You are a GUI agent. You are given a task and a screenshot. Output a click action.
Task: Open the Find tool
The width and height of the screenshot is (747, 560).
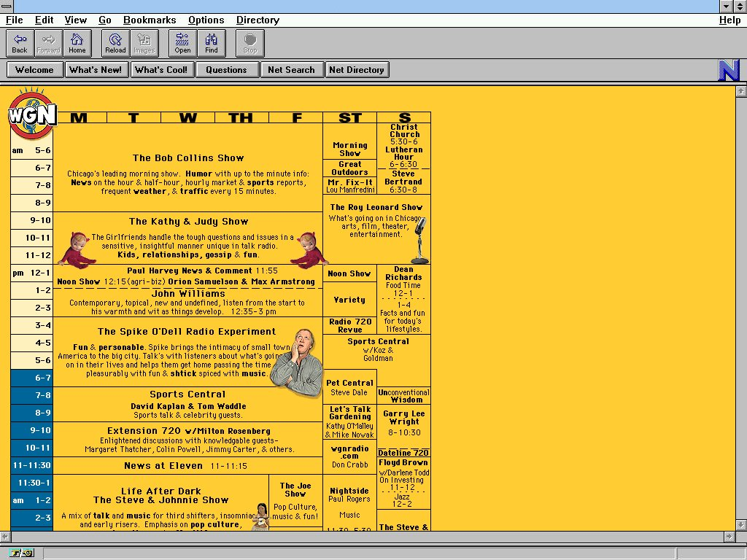211,43
